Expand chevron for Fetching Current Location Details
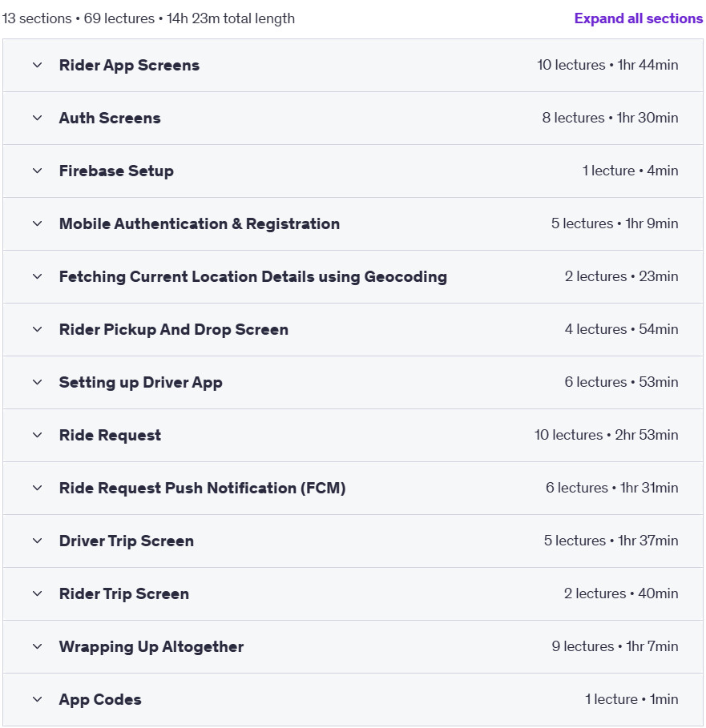 (x=38, y=277)
